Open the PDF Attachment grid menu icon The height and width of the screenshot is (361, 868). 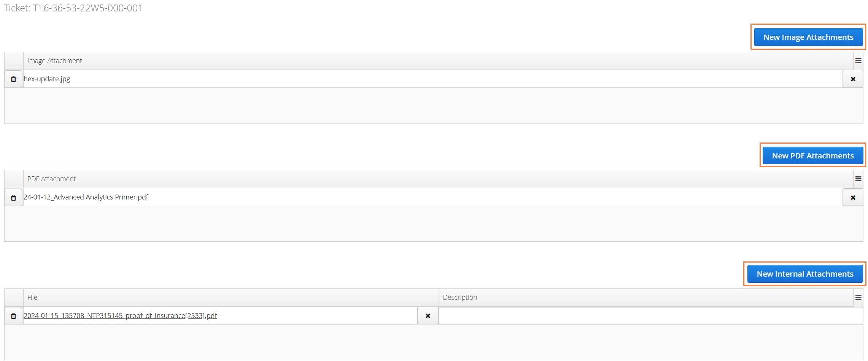point(858,179)
